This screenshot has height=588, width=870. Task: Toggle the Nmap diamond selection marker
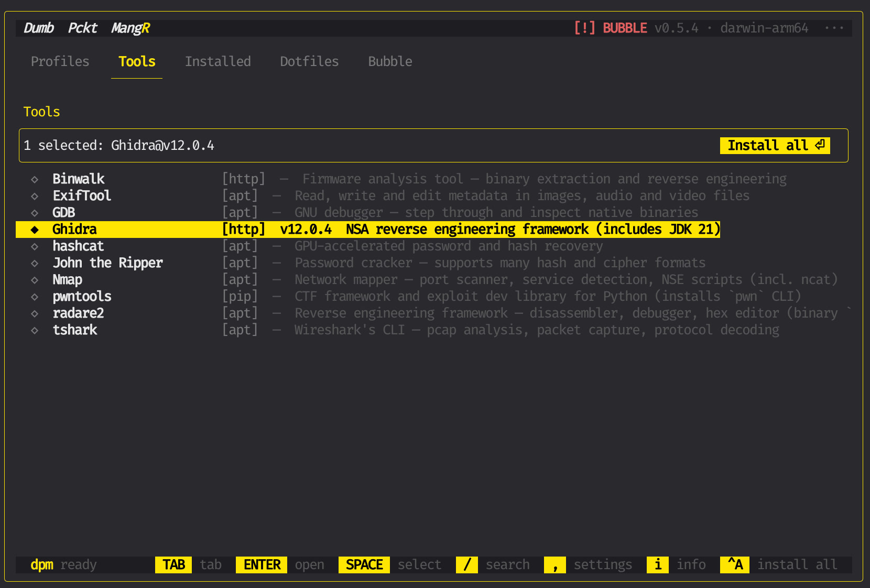coord(35,280)
